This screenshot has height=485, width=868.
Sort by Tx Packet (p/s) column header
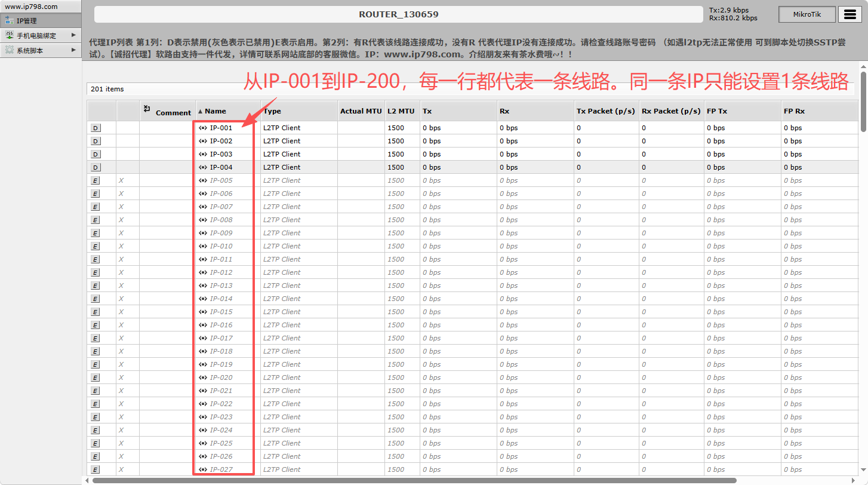pos(607,111)
